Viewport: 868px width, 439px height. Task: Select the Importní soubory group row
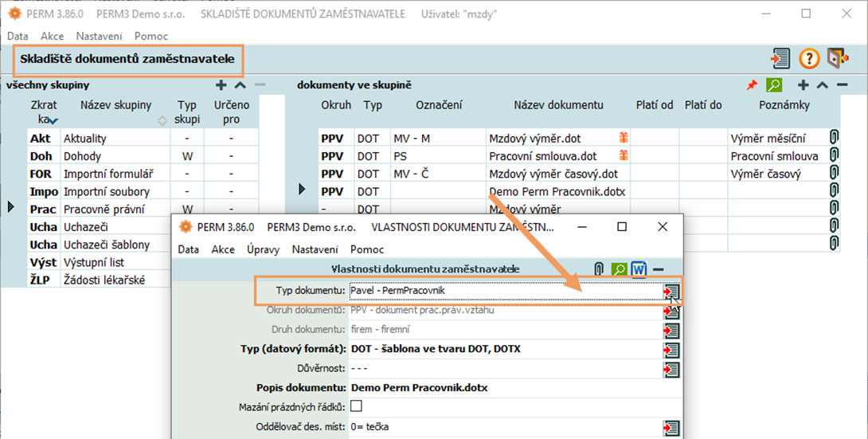click(143, 191)
